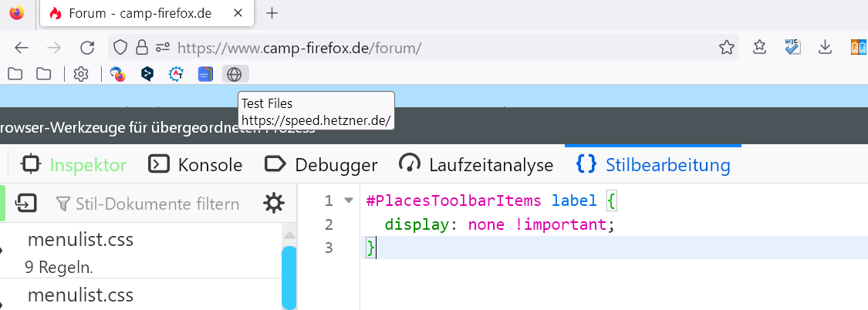Screen dimensions: 868x310
Task: Click the #PlacesToolbarItems selector text
Action: (454, 200)
